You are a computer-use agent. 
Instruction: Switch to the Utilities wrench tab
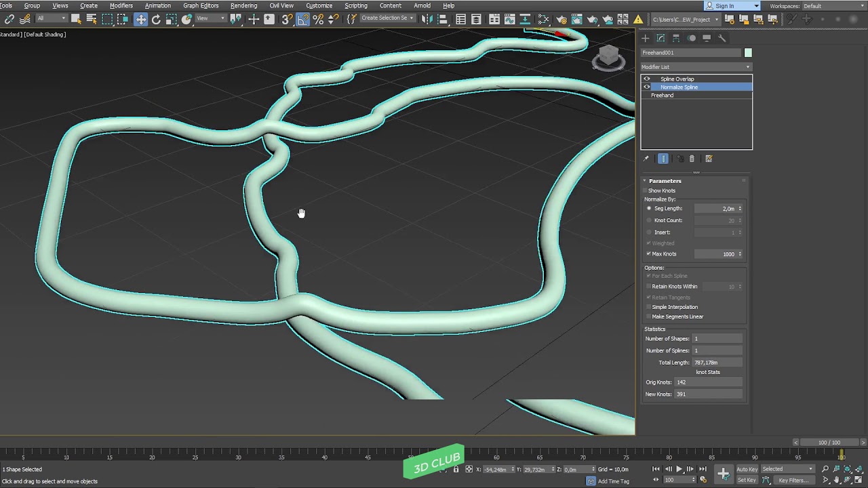tap(722, 38)
